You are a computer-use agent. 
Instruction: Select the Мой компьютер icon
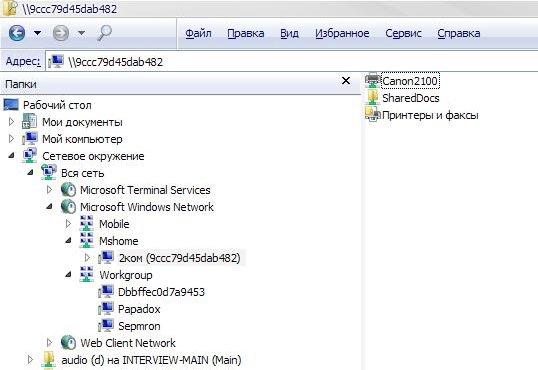30,139
